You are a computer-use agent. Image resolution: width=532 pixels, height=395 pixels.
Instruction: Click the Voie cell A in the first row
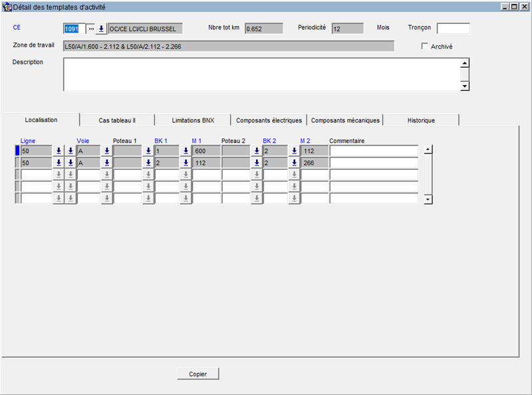[x=88, y=151]
